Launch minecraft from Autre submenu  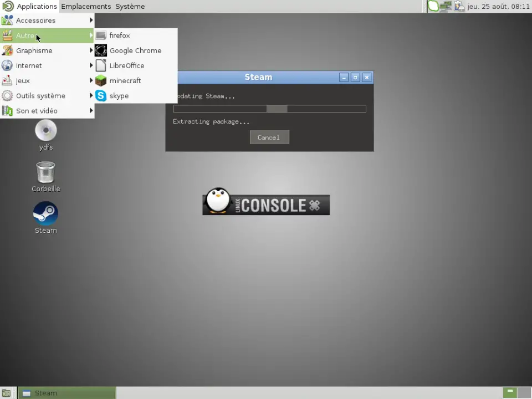click(136, 80)
